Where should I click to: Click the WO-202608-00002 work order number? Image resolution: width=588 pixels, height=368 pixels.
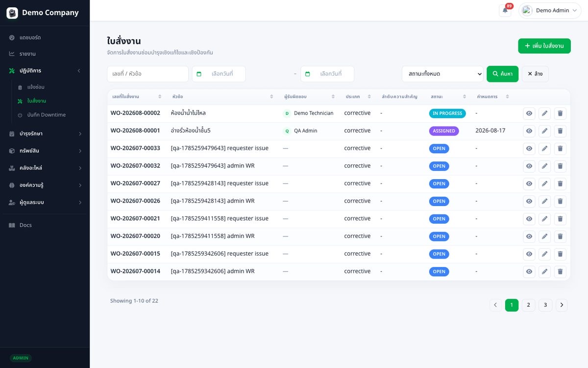pyautogui.click(x=135, y=113)
